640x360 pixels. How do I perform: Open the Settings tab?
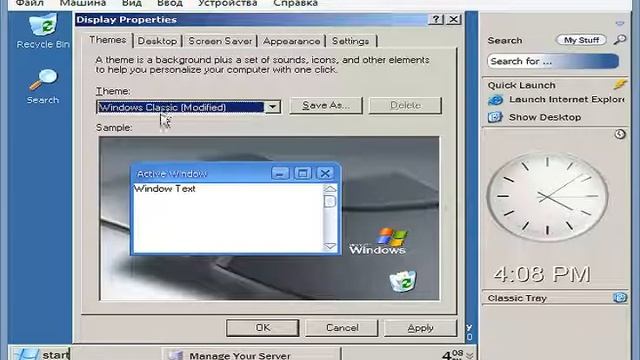tap(351, 41)
